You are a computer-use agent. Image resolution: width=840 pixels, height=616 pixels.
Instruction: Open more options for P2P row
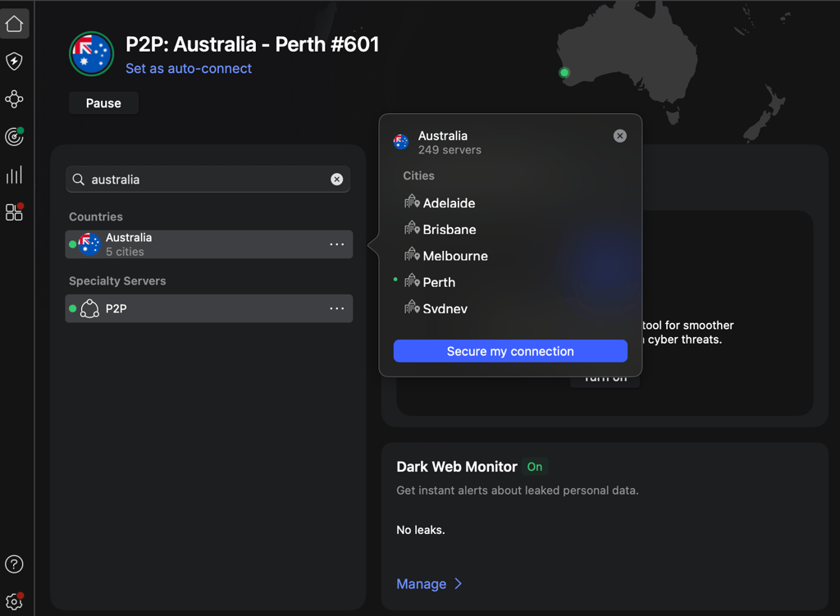coord(337,308)
